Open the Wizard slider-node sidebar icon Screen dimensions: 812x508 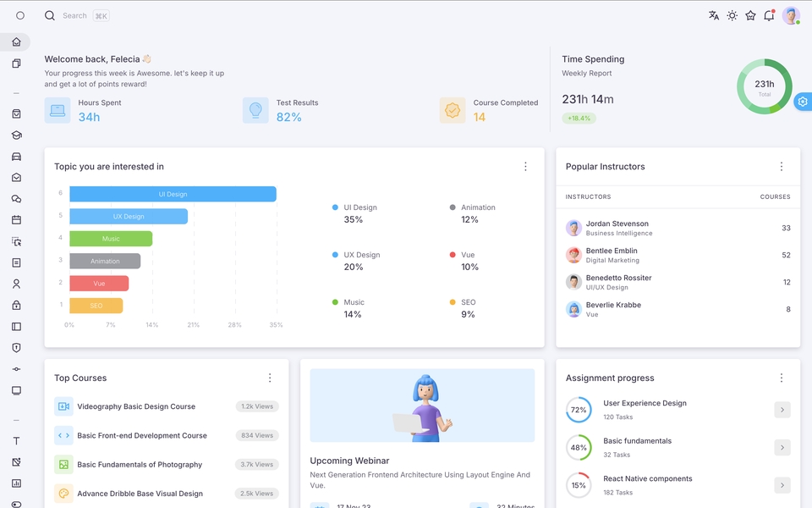pos(16,369)
